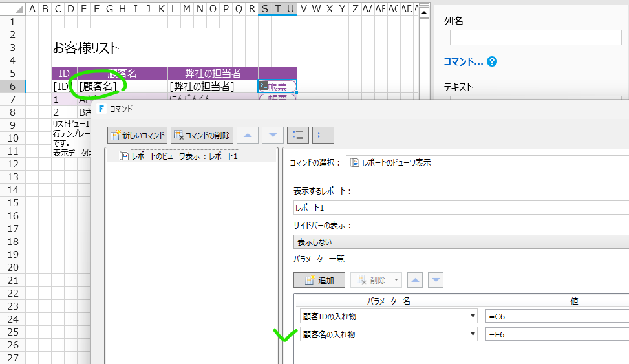Click the =E6 value field
This screenshot has width=629, height=364.
click(x=556, y=334)
